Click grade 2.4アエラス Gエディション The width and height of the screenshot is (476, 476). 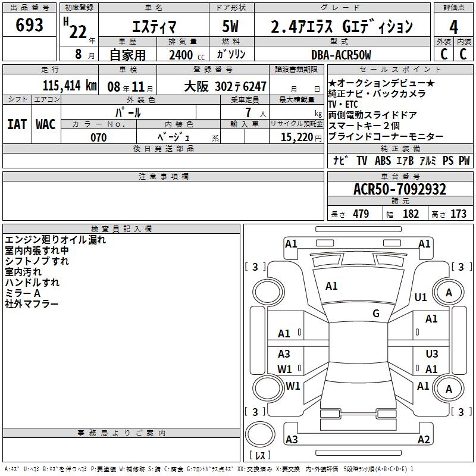(x=342, y=27)
